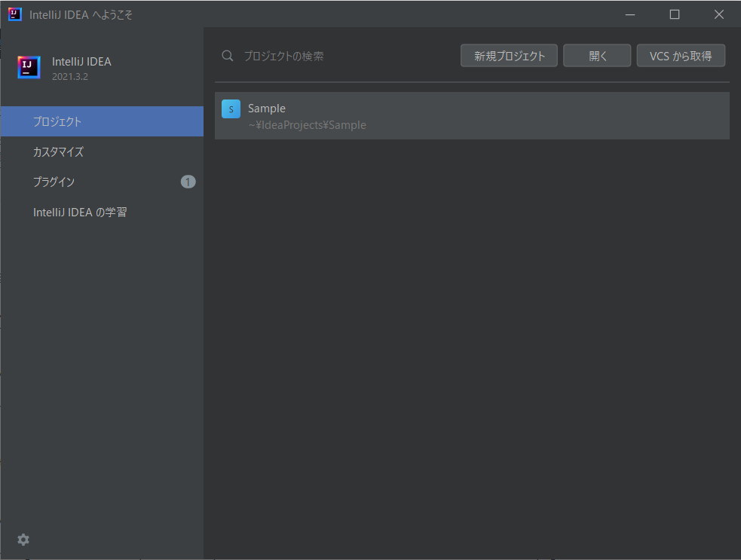Click the blue S icon of the Sample project
Viewport: 741px width, 560px height.
click(231, 109)
